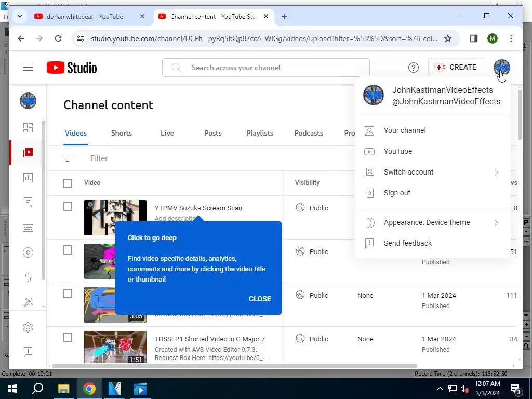Screen dimensions: 532x399
Task: Switch to the Podcasts tab
Action: 309,133
